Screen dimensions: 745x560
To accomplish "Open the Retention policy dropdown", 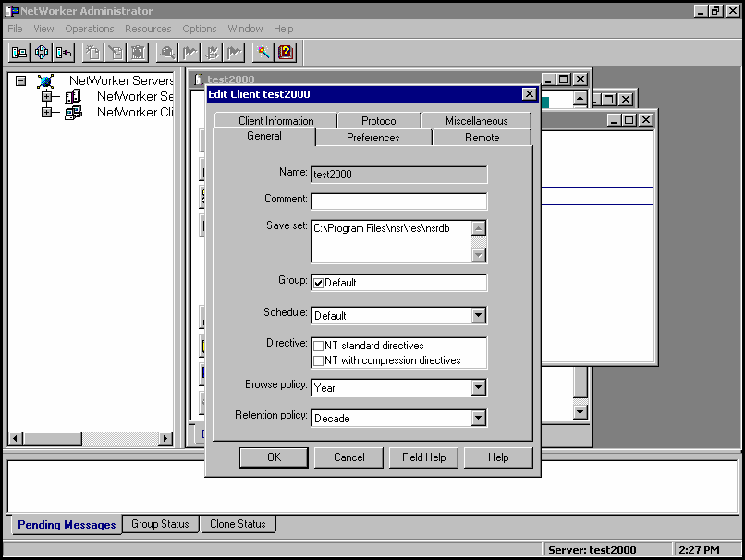I will (x=479, y=418).
